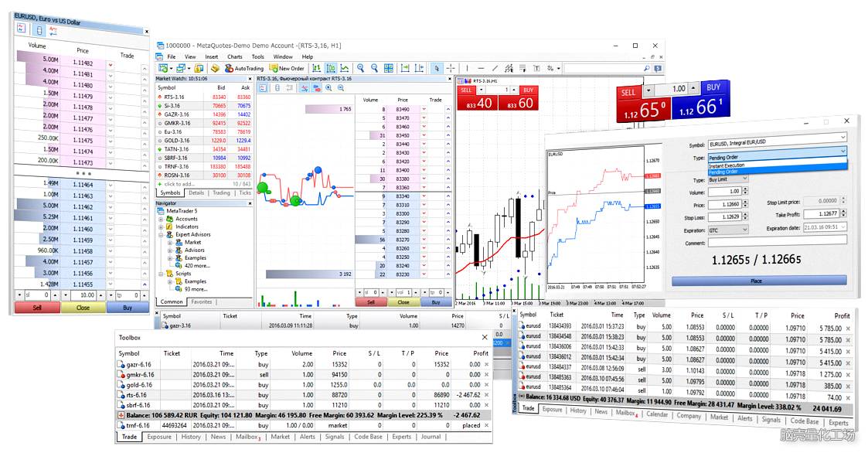
Task: Toggle the chart shift icon
Action: click(x=419, y=68)
